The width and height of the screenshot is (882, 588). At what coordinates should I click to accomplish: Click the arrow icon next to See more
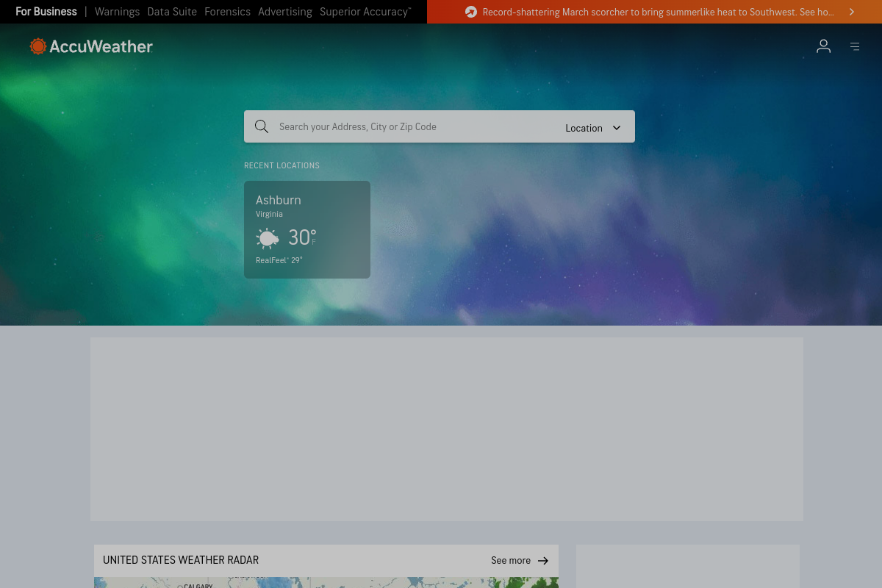click(x=543, y=560)
